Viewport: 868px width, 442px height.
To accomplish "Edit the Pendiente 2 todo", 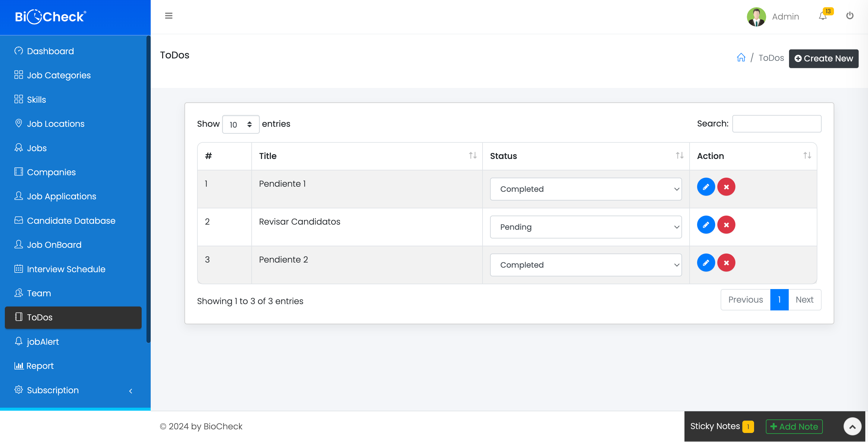I will (x=706, y=263).
